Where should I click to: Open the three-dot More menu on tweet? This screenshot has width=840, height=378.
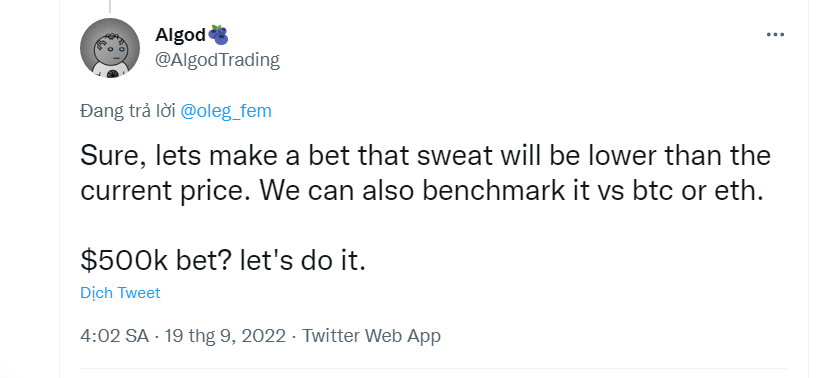775,35
